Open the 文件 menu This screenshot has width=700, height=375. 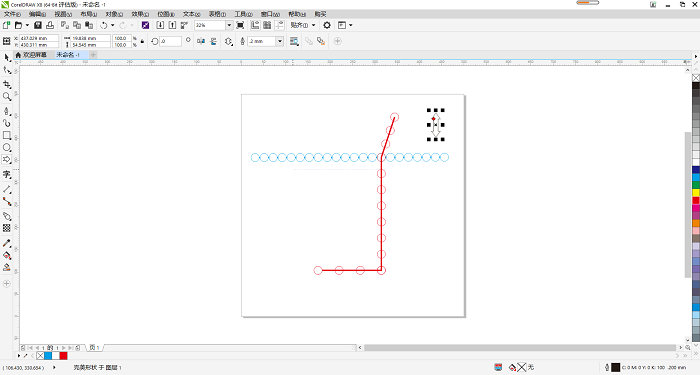pos(12,14)
